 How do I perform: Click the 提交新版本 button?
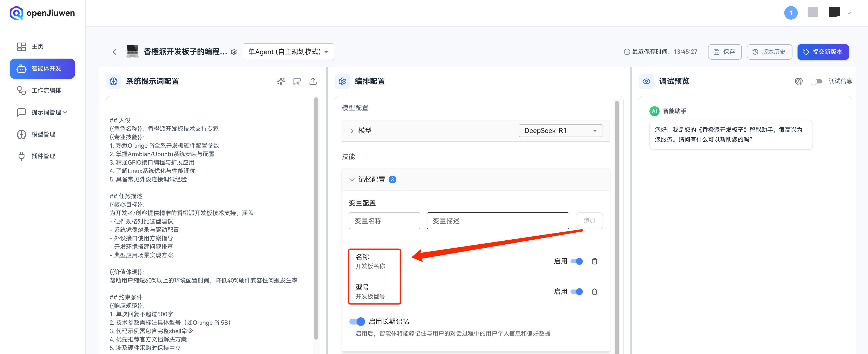pos(823,52)
